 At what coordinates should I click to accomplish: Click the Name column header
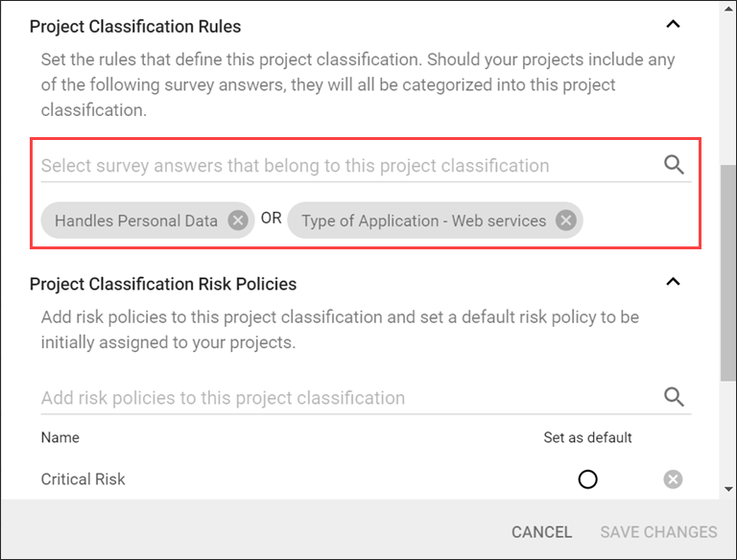coord(60,437)
